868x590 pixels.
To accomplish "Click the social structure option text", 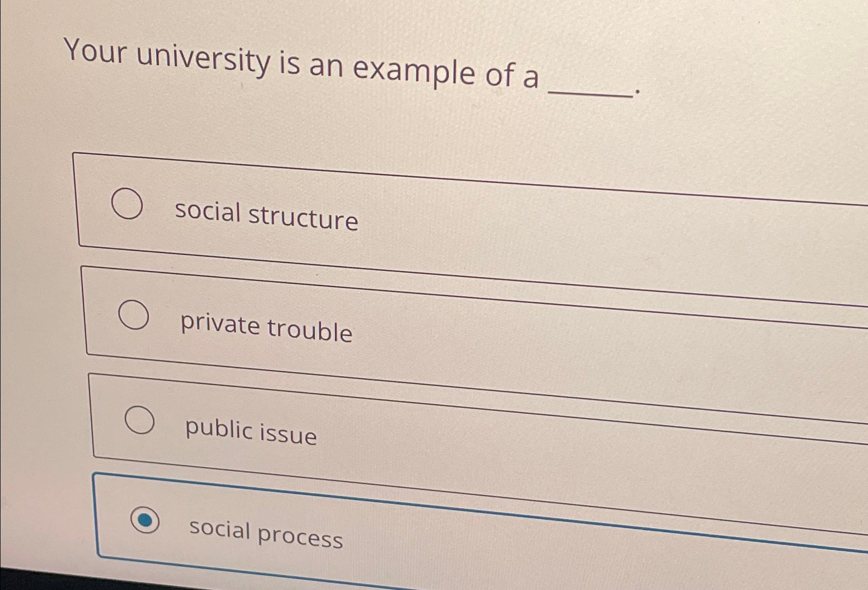I will 266,216.
